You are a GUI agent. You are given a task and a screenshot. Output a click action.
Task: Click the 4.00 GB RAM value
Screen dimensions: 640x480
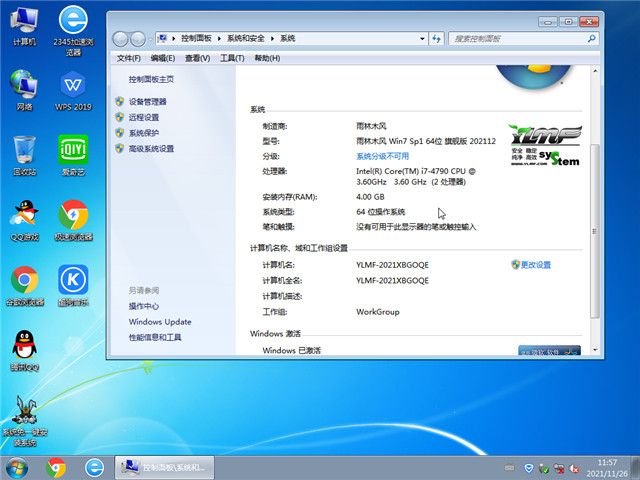370,197
